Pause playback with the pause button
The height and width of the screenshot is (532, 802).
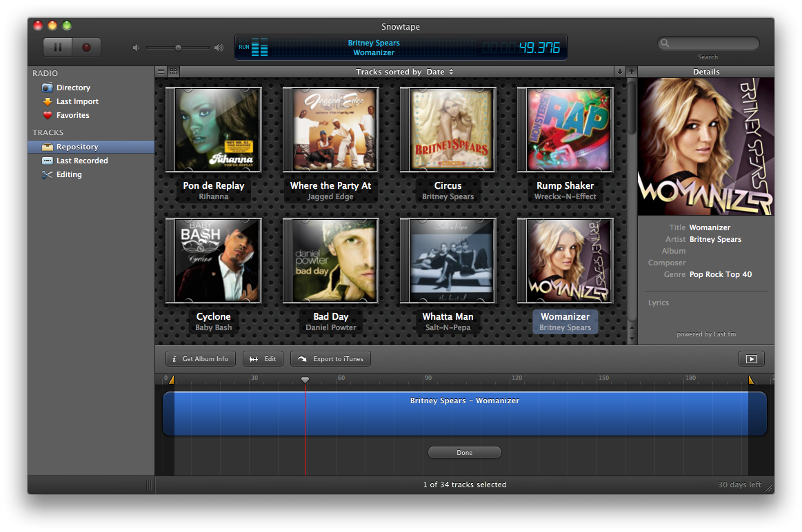pyautogui.click(x=58, y=48)
